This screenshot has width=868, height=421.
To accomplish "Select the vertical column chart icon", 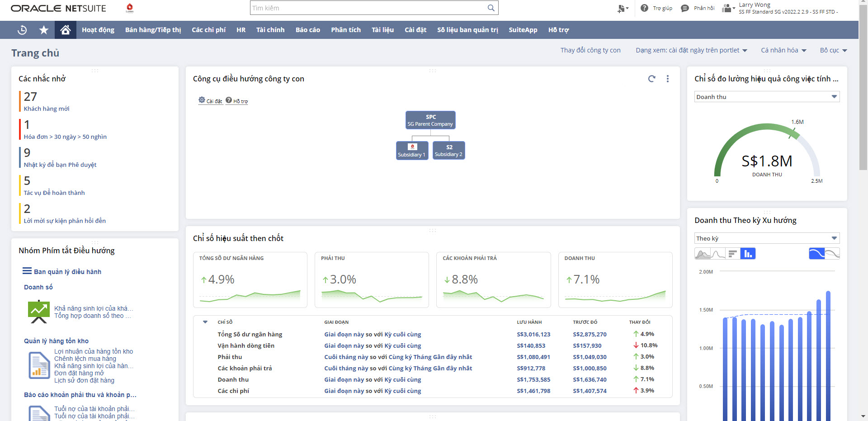I will pyautogui.click(x=748, y=254).
